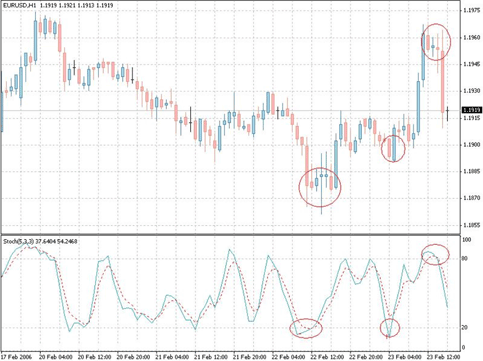Click the small circled stochastic dip at 23 Feb
This screenshot has width=483, height=361.
(390, 327)
